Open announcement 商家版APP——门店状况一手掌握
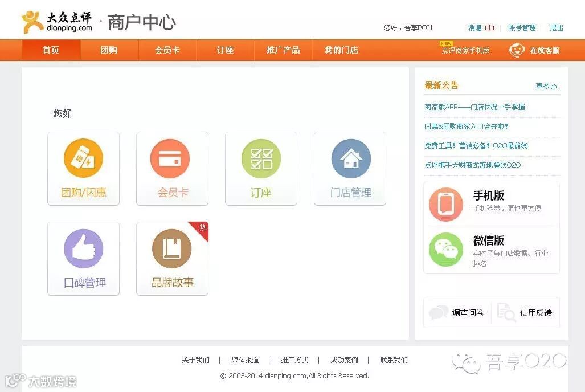The height and width of the screenshot is (392, 585). [x=474, y=107]
